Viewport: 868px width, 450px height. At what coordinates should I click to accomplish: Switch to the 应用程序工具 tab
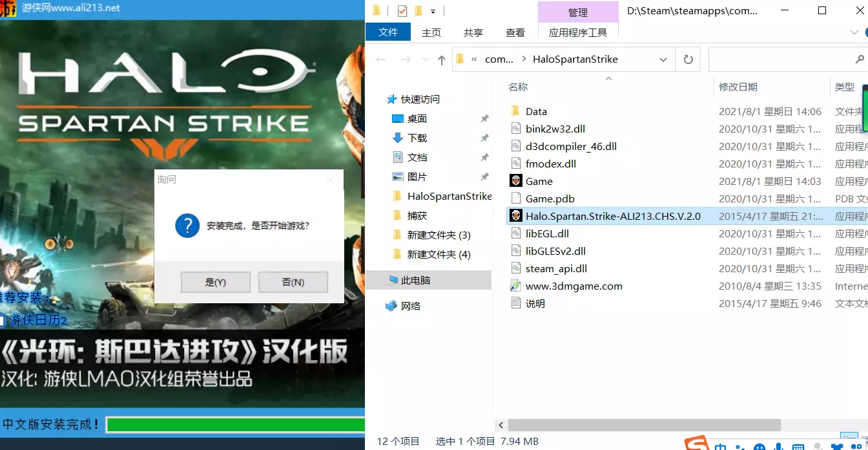click(x=578, y=32)
